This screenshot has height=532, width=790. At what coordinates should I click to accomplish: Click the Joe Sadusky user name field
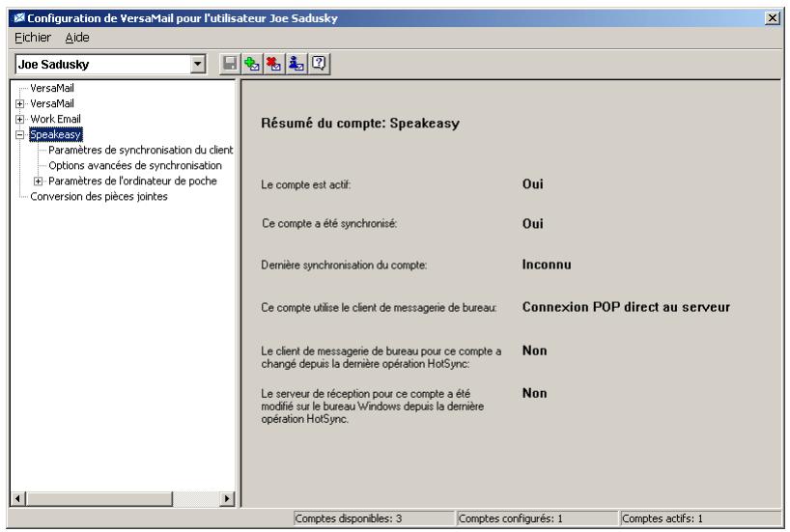tap(102, 64)
